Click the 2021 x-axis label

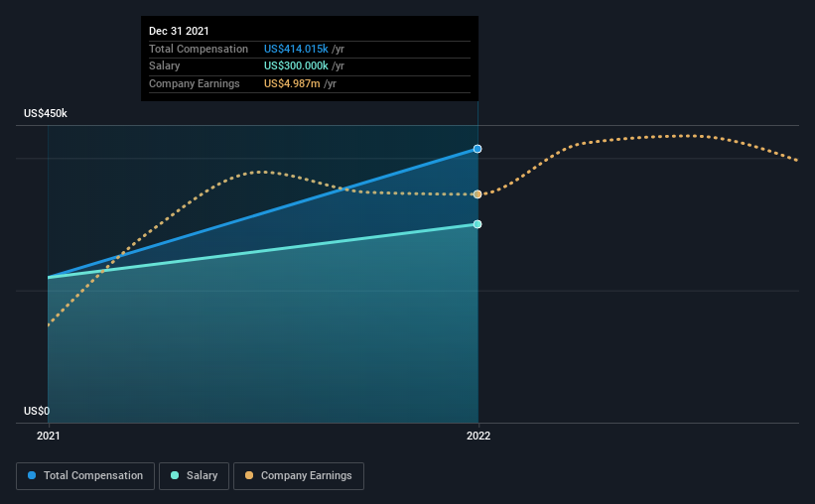49,436
